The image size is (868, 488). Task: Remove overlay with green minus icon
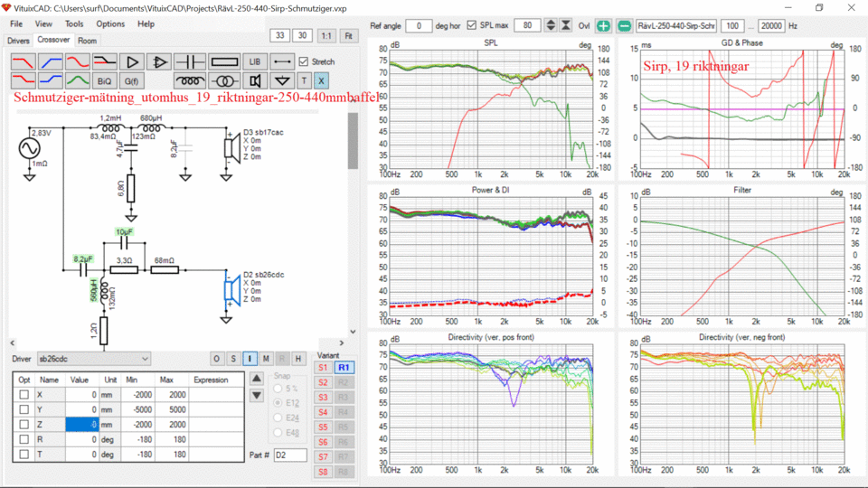pyautogui.click(x=625, y=26)
